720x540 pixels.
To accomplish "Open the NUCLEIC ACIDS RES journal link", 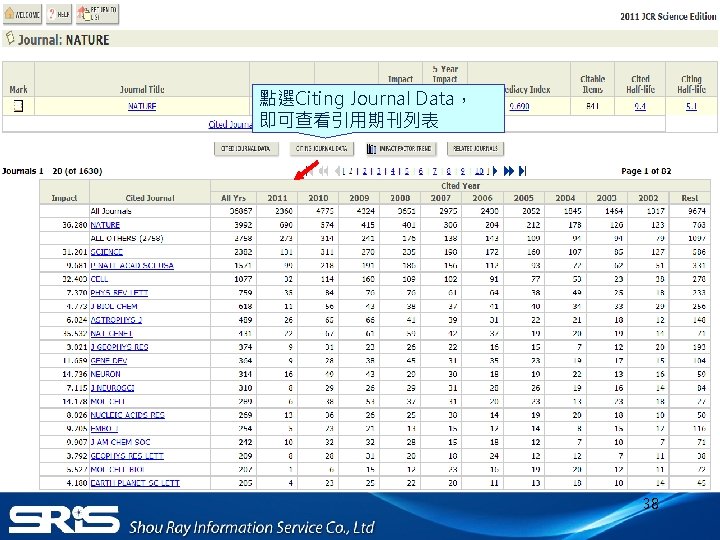I will click(128, 415).
